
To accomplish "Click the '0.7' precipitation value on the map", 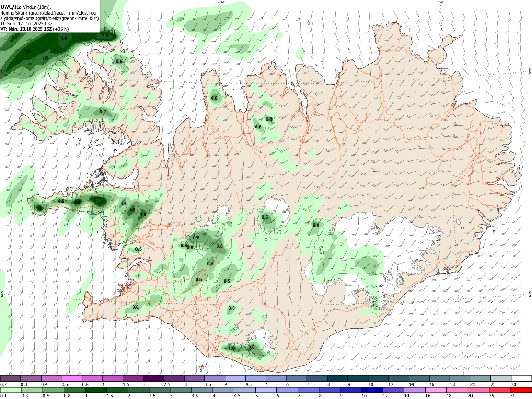I will pos(103,112).
